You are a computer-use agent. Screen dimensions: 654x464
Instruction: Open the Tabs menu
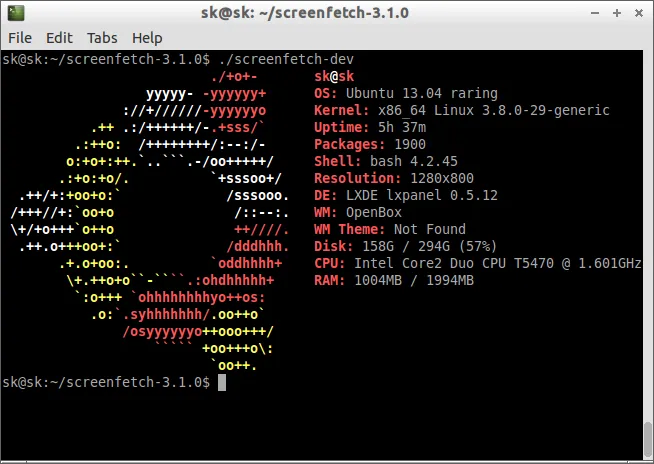[102, 38]
